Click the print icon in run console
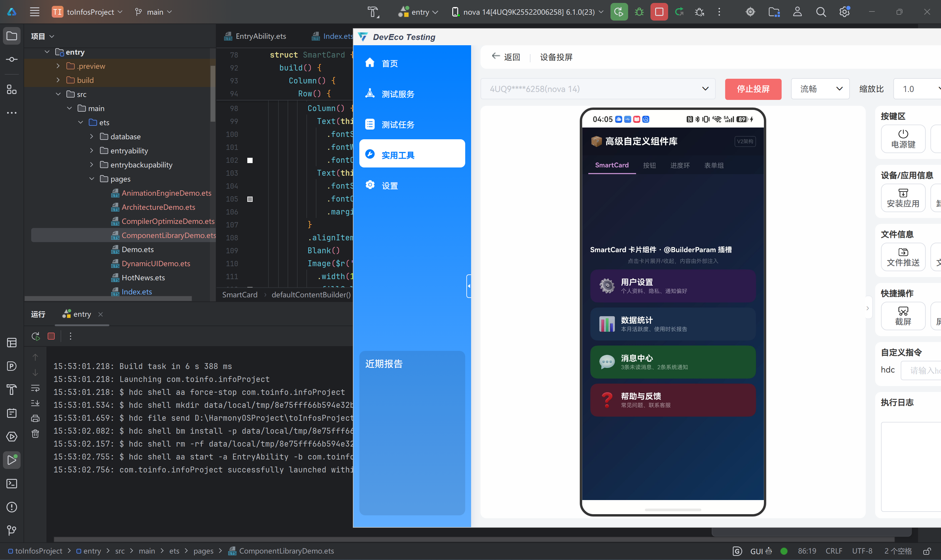941x560 pixels. (x=35, y=418)
